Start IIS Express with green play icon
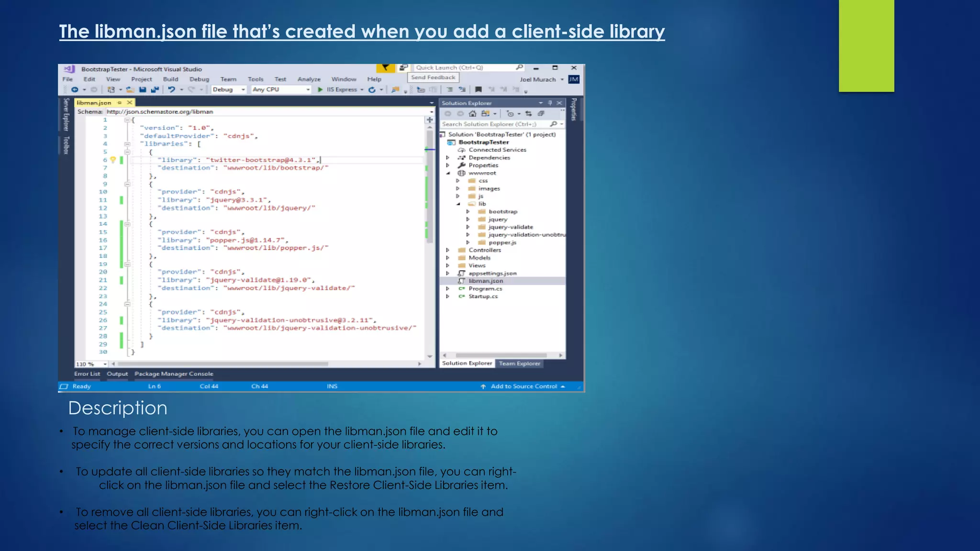Viewport: 980px width, 551px height. pos(320,89)
